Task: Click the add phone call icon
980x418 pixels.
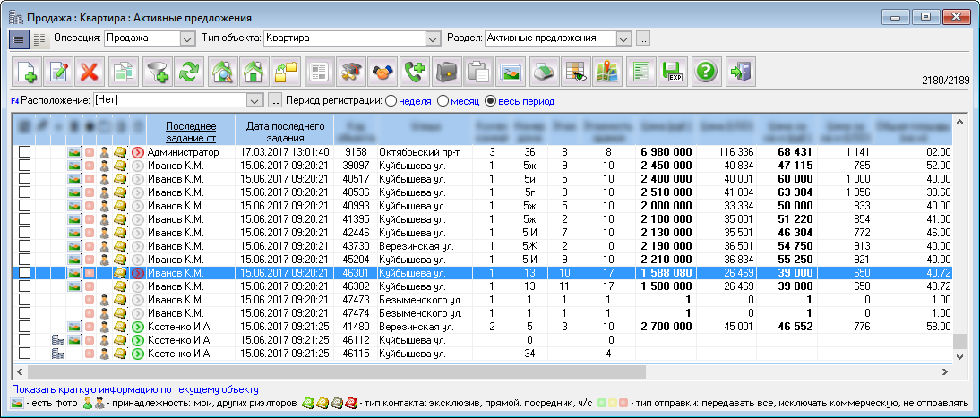Action: [415, 72]
